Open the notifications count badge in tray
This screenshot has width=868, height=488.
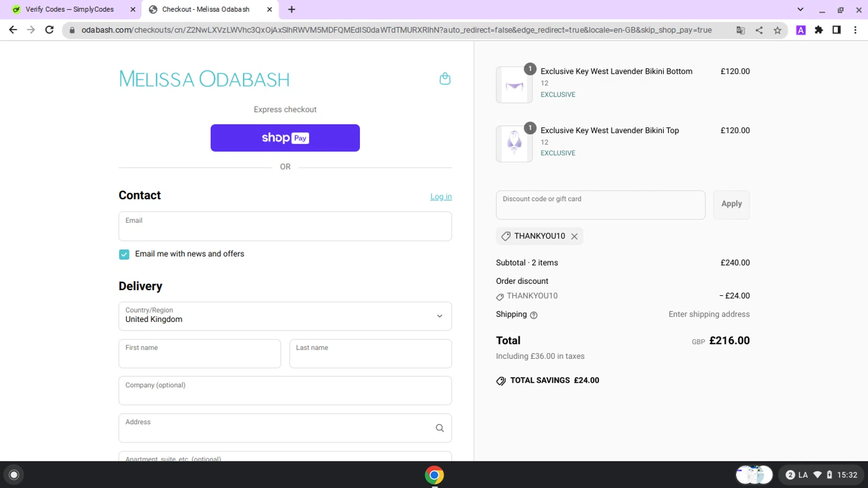pos(790,475)
